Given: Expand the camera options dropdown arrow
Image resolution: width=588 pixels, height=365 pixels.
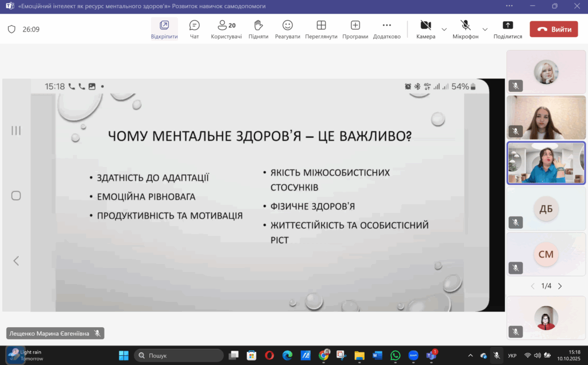Looking at the screenshot, I should click(444, 29).
